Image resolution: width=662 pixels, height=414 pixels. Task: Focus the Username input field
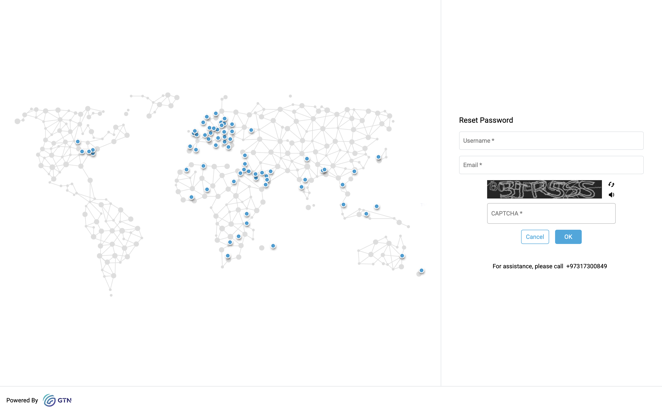click(x=551, y=141)
